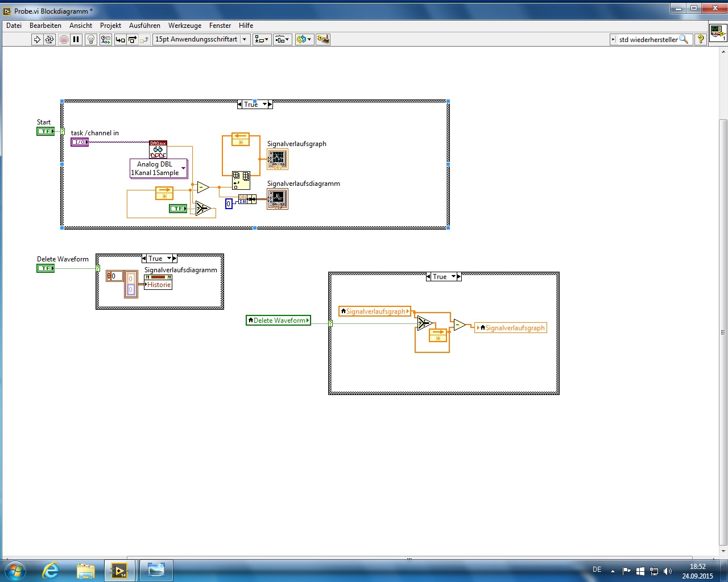Click the search field with 'std wiederhersteller'
The height and width of the screenshot is (582, 728).
651,39
